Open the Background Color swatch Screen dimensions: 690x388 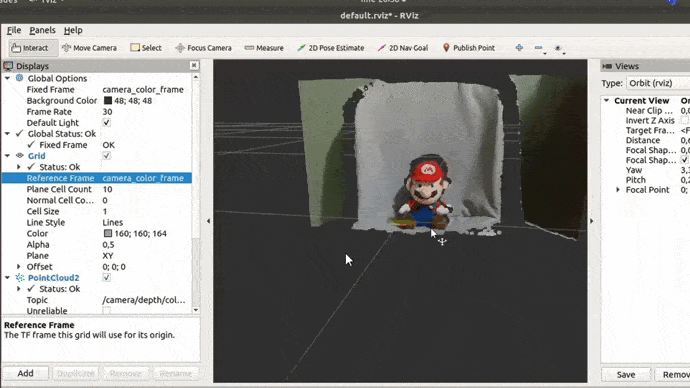point(108,100)
